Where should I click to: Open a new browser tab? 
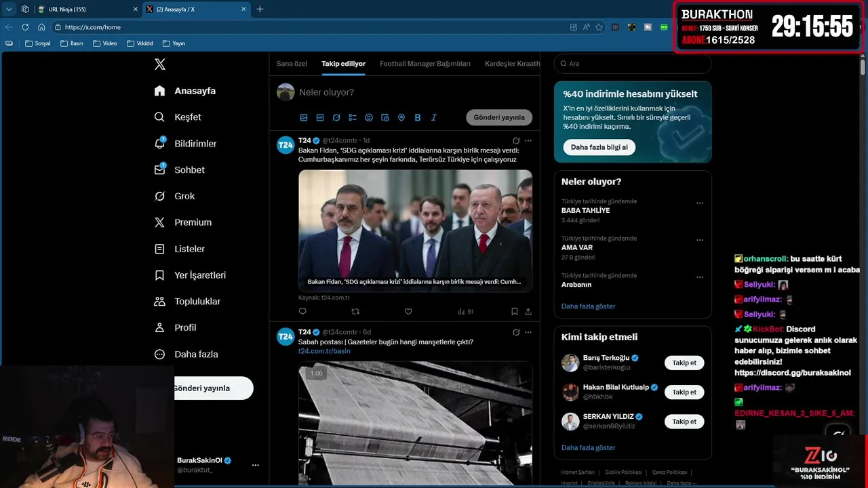(260, 9)
